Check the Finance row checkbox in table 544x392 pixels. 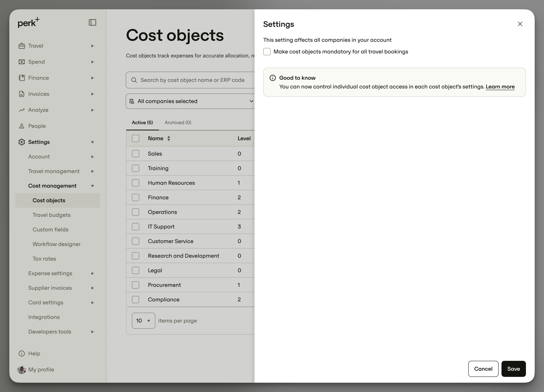[136, 198]
